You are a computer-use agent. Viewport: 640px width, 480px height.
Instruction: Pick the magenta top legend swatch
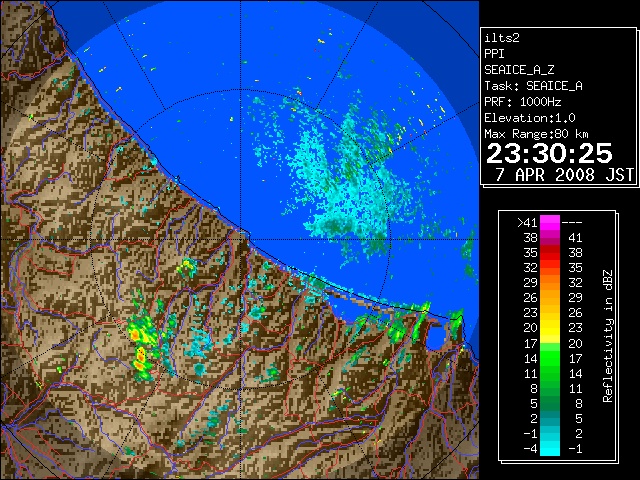pos(550,223)
